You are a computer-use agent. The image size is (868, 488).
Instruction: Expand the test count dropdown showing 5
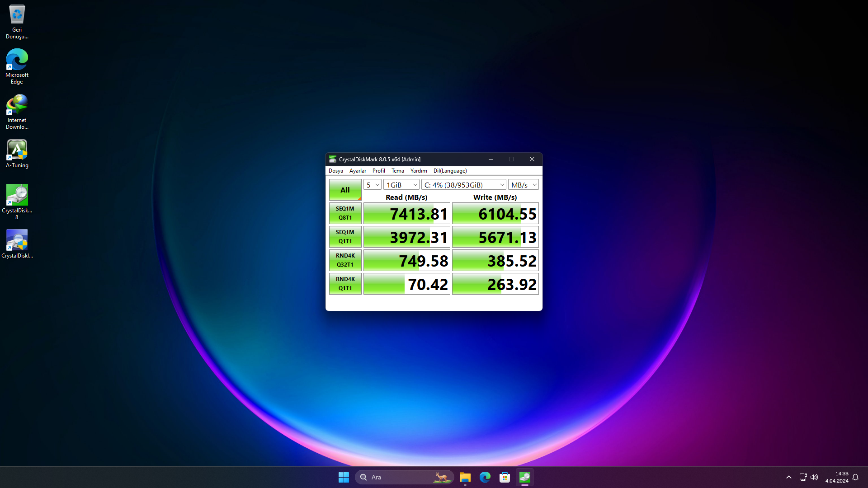[373, 185]
